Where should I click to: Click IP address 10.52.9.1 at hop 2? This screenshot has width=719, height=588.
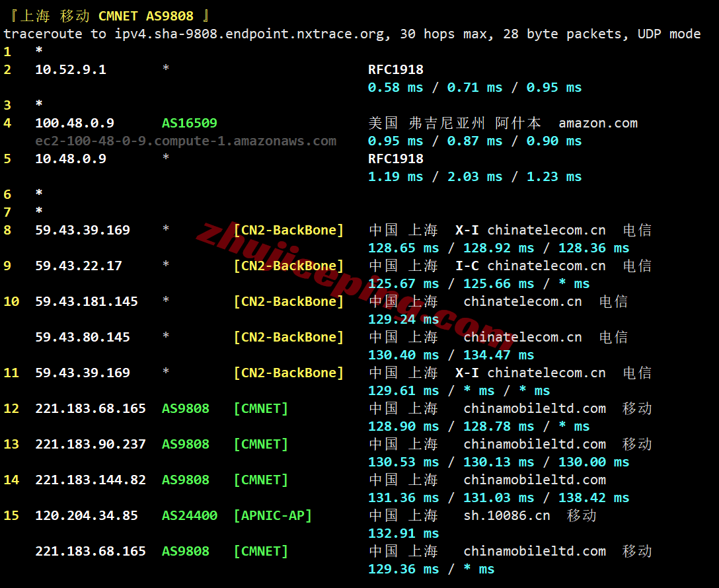71,69
